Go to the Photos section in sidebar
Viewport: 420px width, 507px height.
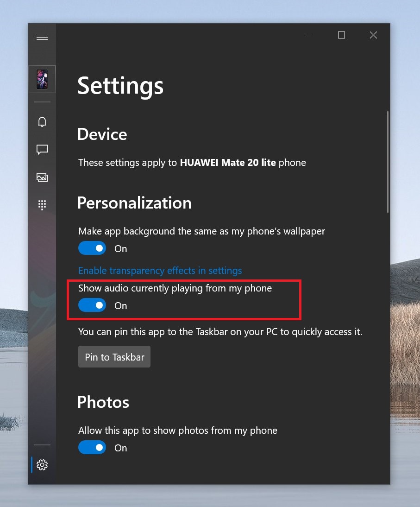(42, 177)
